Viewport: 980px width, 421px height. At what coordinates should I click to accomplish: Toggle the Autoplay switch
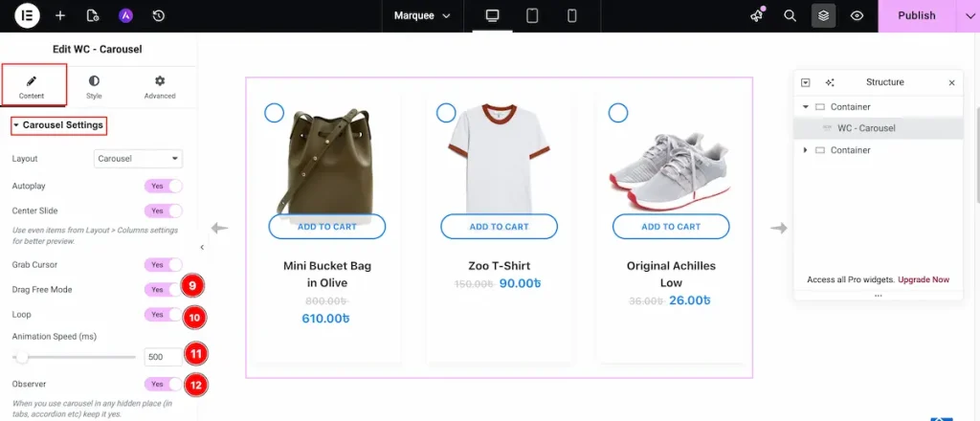163,186
